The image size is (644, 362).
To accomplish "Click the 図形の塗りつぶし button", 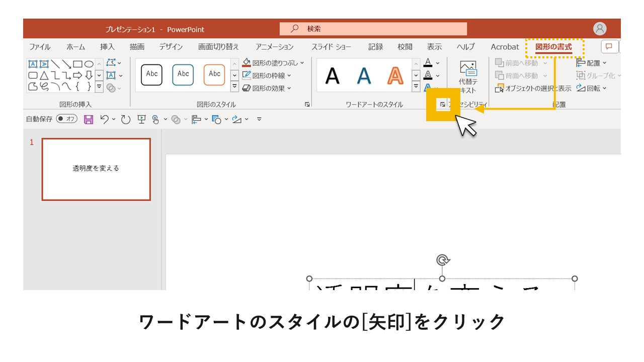I will coord(272,62).
